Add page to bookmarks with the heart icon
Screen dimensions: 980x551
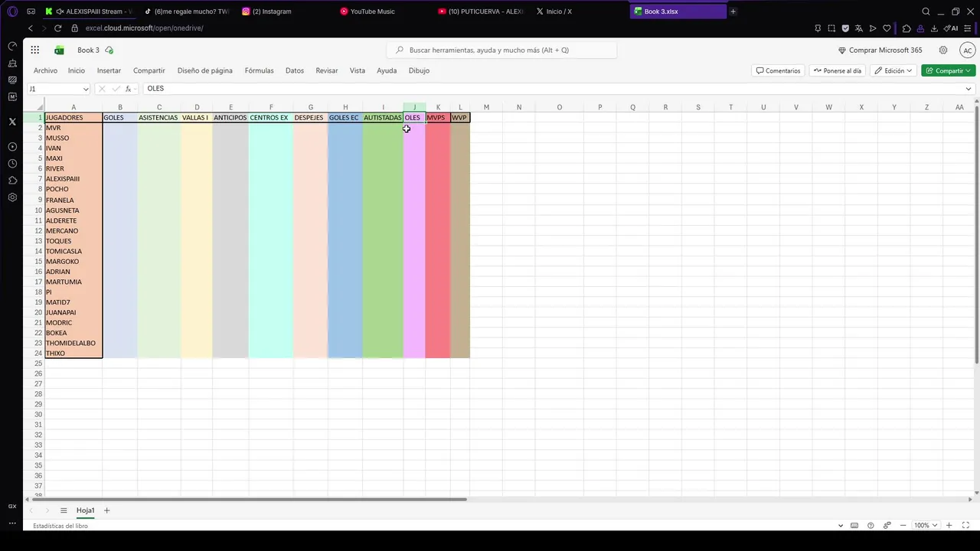tap(887, 28)
